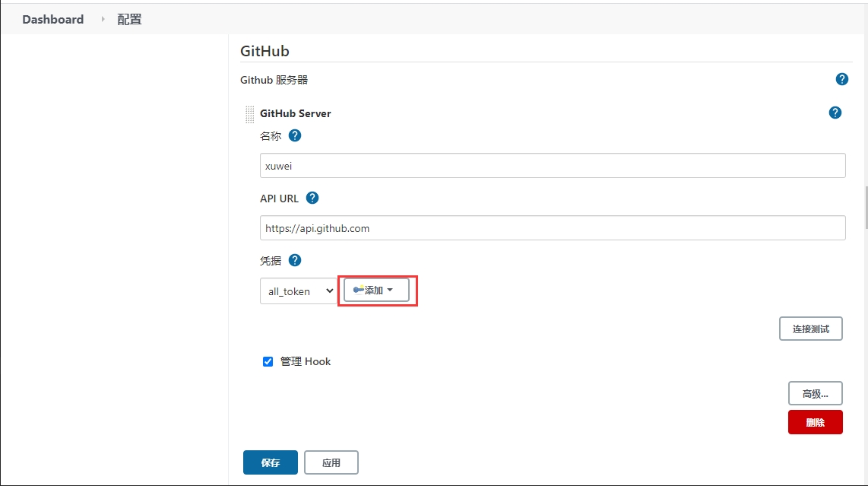Open the help icon next to 凭据
Viewport: 868px width, 486px height.
295,260
